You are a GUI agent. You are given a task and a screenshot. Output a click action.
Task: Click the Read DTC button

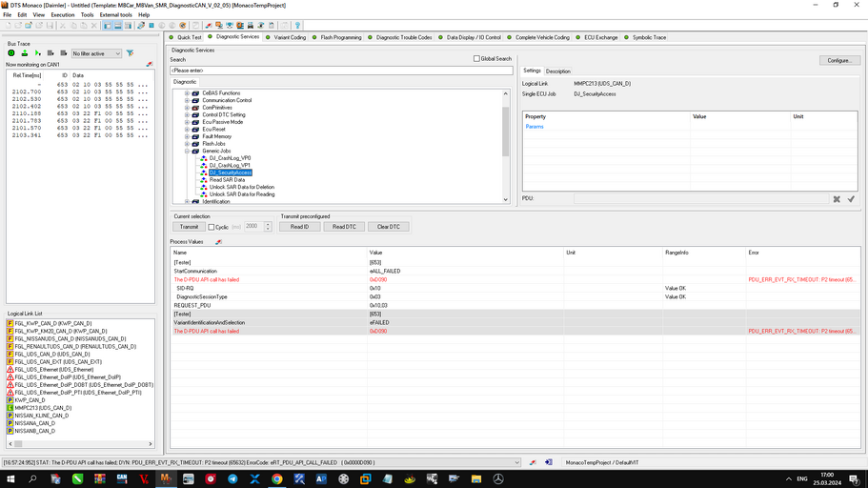pyautogui.click(x=344, y=227)
